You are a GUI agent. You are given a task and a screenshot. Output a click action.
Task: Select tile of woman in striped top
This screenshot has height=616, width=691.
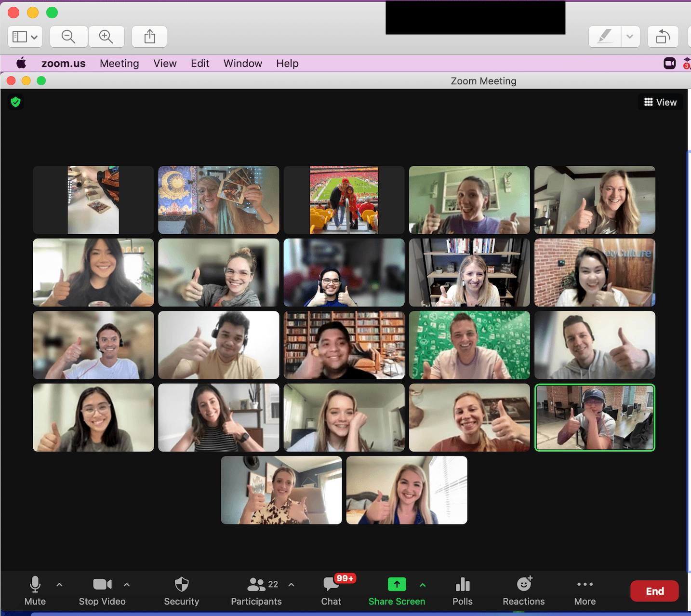click(219, 417)
